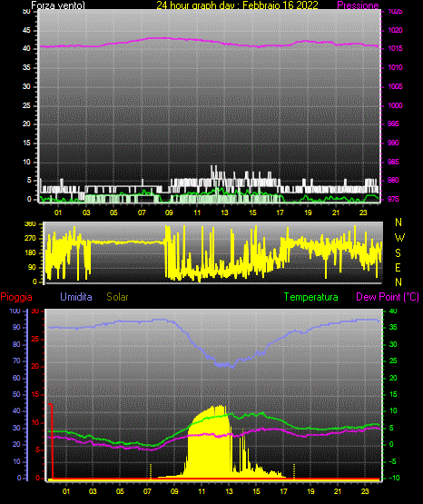Click hour 13 on the top graph axis

(224, 212)
